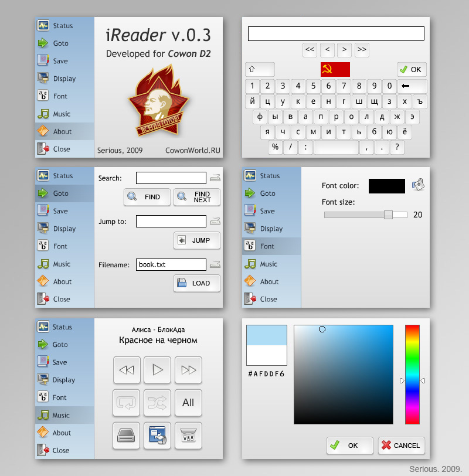The width and height of the screenshot is (469, 476).
Task: Click the #AFDDF6 hex value text
Action: point(266,373)
